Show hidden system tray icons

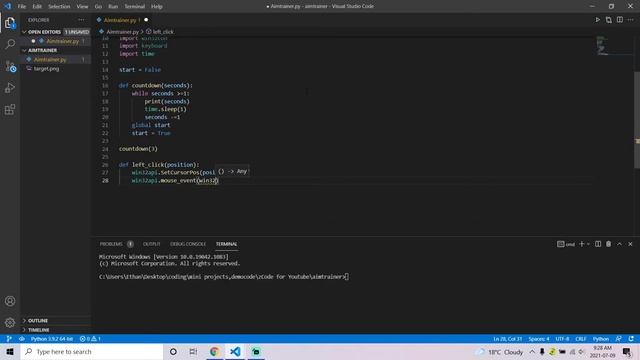[x=532, y=351]
